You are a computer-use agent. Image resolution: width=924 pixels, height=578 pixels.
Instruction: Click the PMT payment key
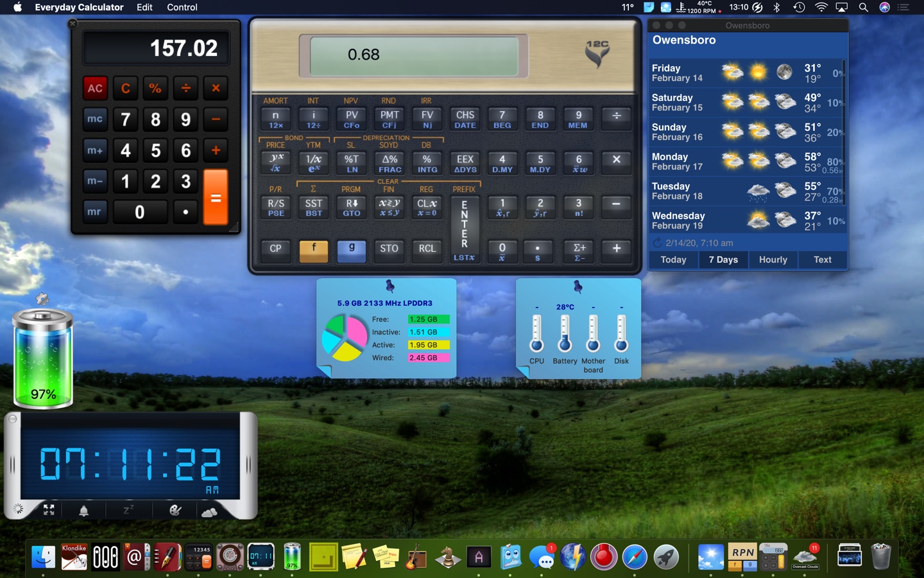pos(389,119)
